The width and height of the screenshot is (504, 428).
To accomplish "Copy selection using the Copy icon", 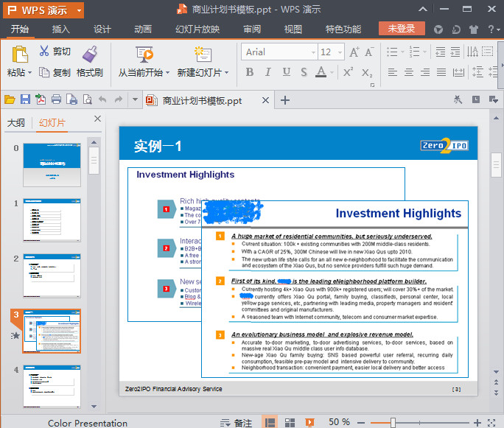I will pyautogui.click(x=43, y=72).
